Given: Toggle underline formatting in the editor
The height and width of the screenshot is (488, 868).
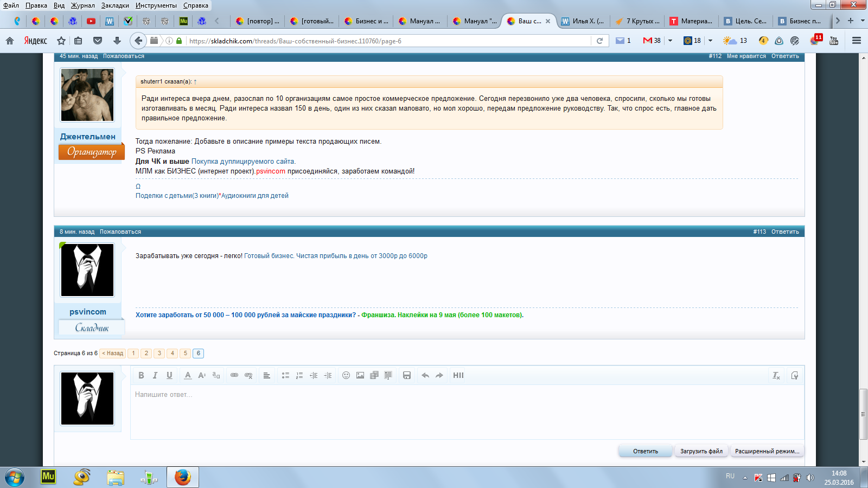Looking at the screenshot, I should tap(169, 375).
